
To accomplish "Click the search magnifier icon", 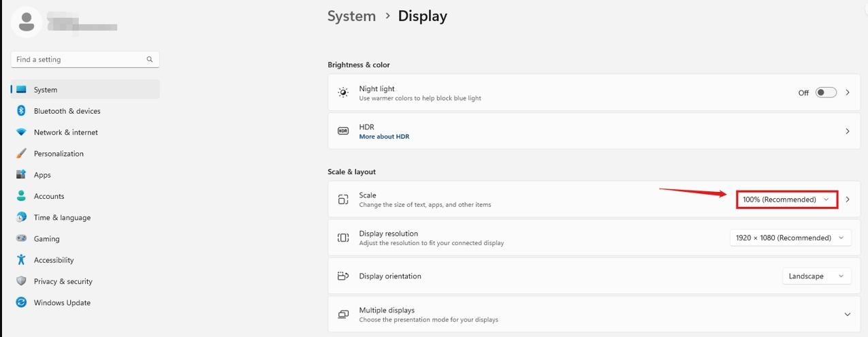I will coord(150,59).
